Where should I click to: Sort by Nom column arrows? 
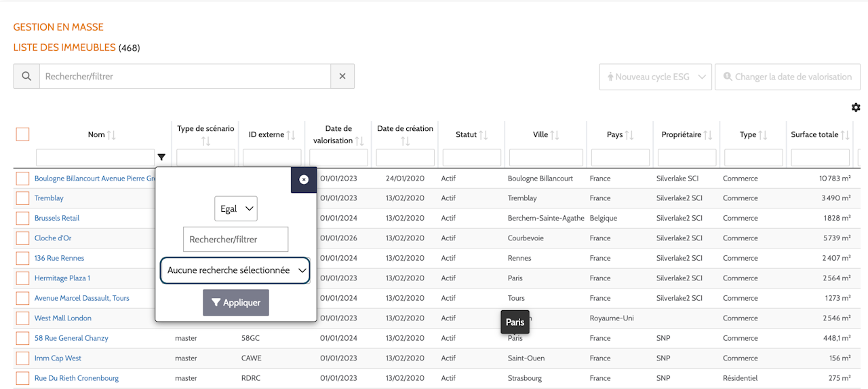(111, 135)
